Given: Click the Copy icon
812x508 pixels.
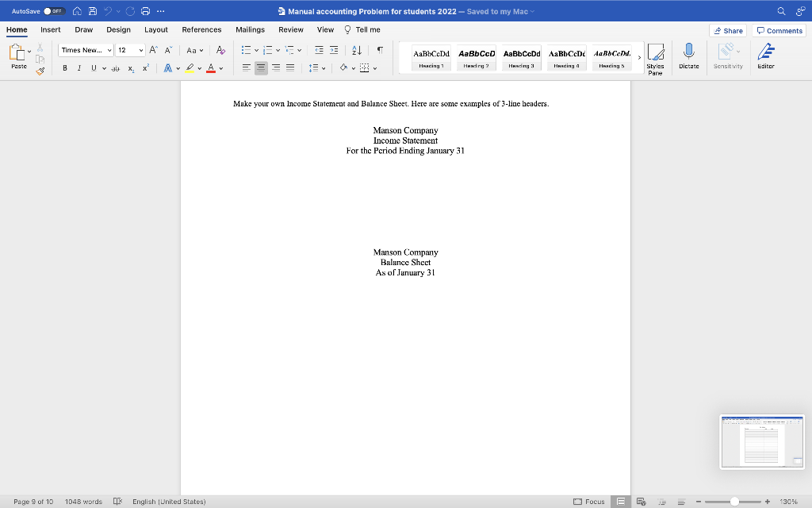Looking at the screenshot, I should point(40,60).
